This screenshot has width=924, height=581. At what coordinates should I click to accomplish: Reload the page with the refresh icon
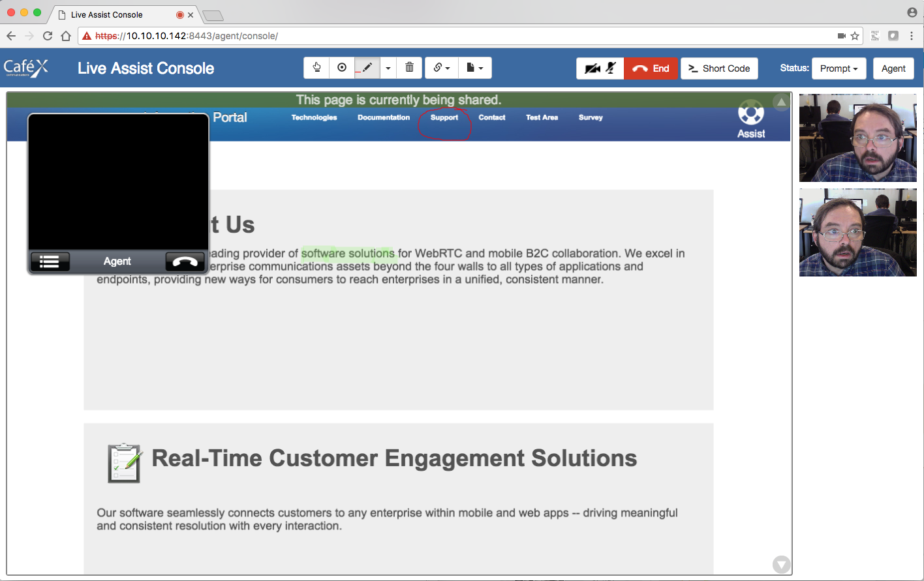[x=48, y=36]
